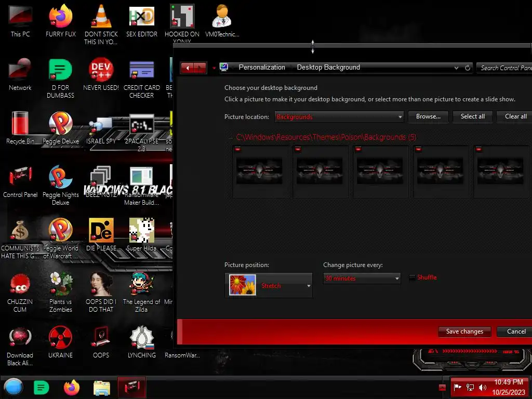Open VLC cone shortcut on desktop

pos(101,24)
